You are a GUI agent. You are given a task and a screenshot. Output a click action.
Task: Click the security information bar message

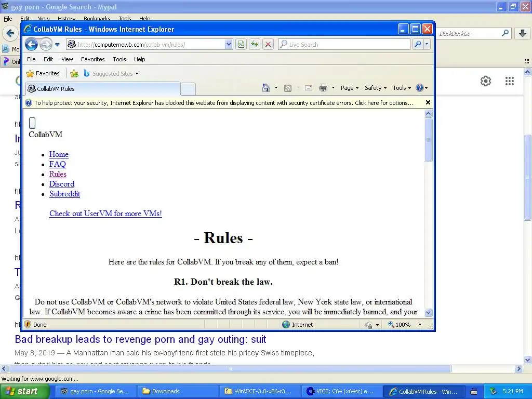(224, 103)
